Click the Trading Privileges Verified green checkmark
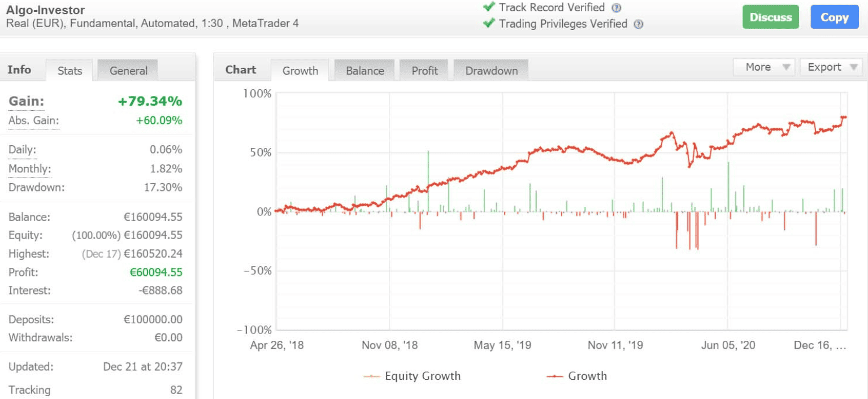Viewport: 868px width, 399px height. click(489, 24)
